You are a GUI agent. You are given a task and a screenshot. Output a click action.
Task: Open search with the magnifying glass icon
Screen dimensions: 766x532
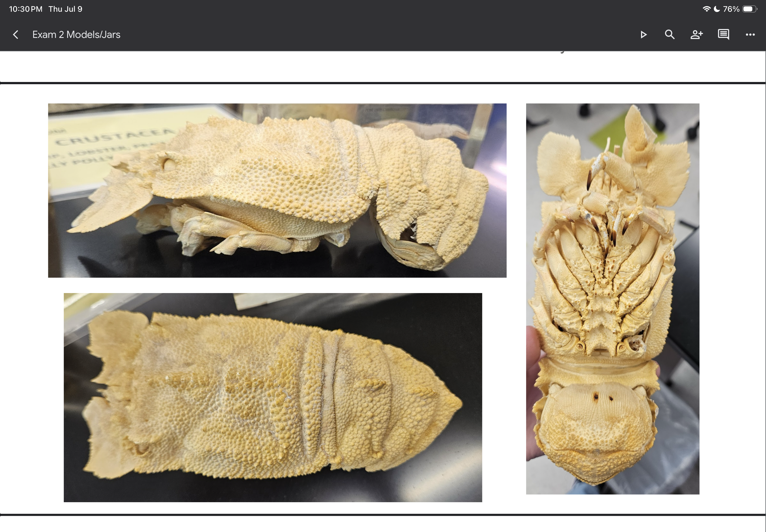[670, 35]
